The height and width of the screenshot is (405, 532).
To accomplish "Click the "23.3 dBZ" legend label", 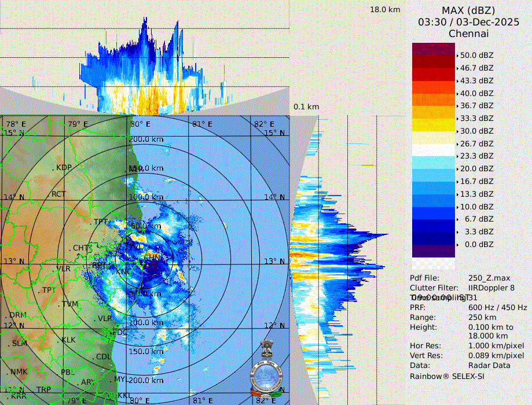I will point(476,156).
